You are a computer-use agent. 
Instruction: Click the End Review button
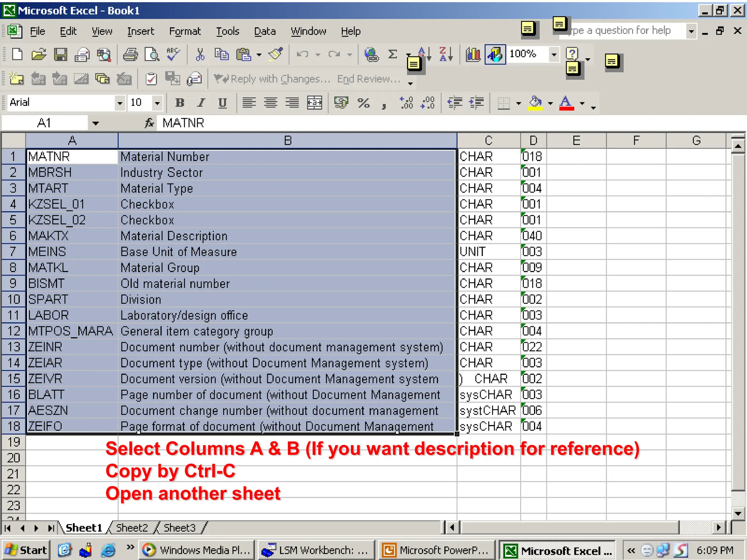tap(368, 79)
